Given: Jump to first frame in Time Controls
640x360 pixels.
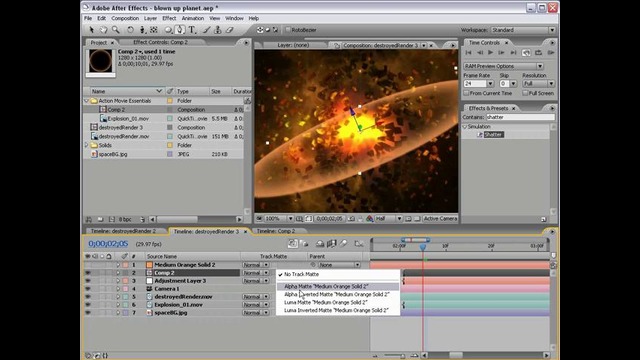Looking at the screenshot, I should tap(469, 53).
